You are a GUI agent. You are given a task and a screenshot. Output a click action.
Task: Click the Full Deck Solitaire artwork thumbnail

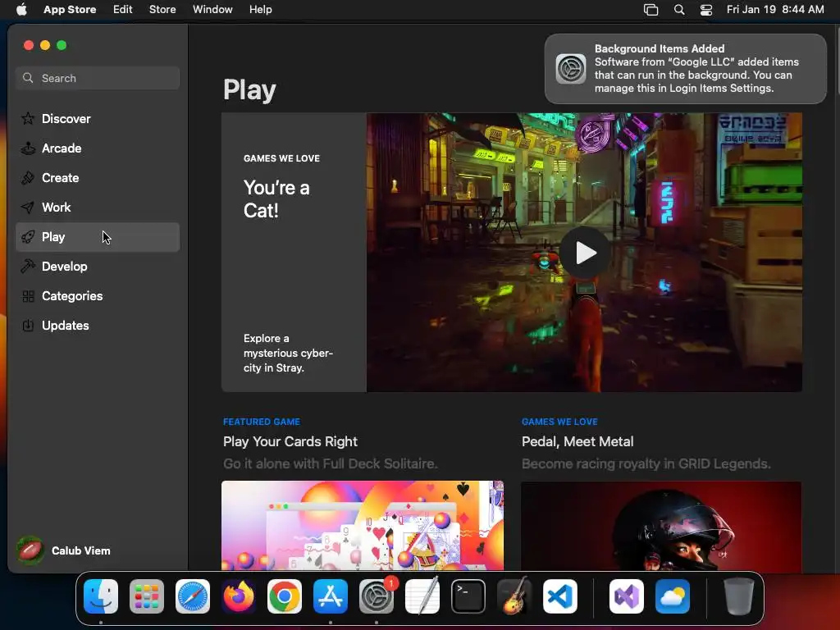pyautogui.click(x=363, y=526)
